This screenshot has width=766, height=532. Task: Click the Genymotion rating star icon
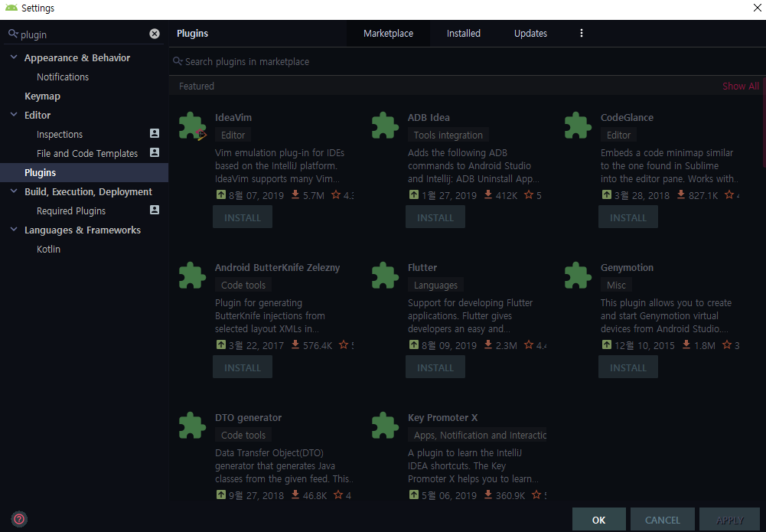727,345
